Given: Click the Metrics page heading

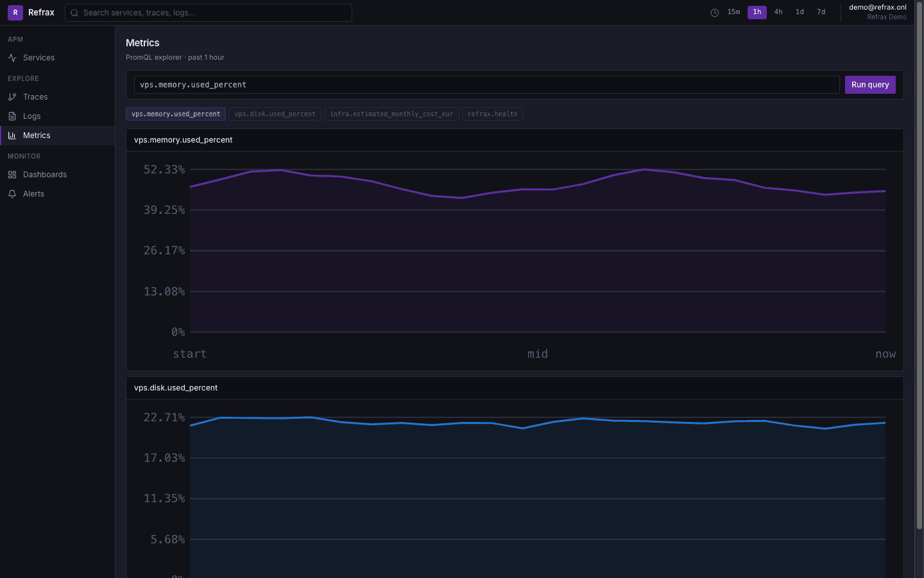Looking at the screenshot, I should click(142, 43).
